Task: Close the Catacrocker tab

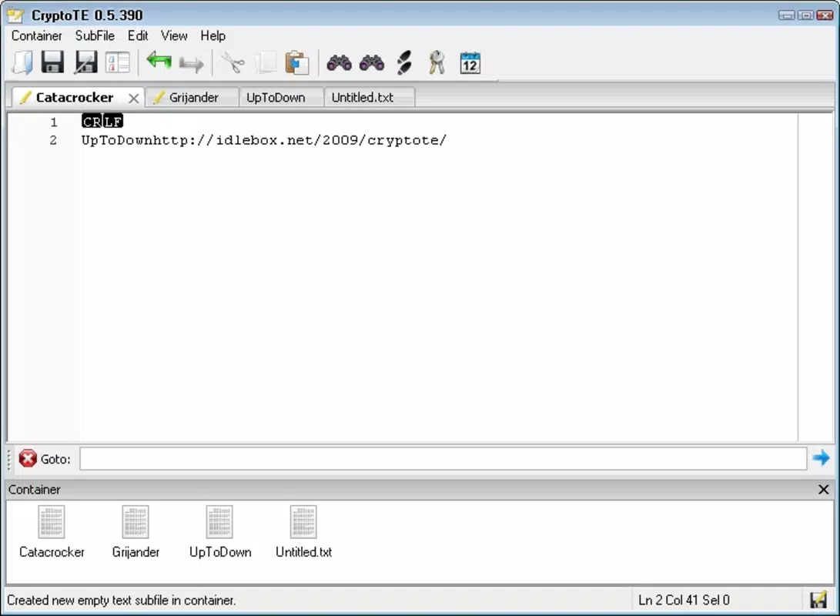Action: (x=134, y=99)
